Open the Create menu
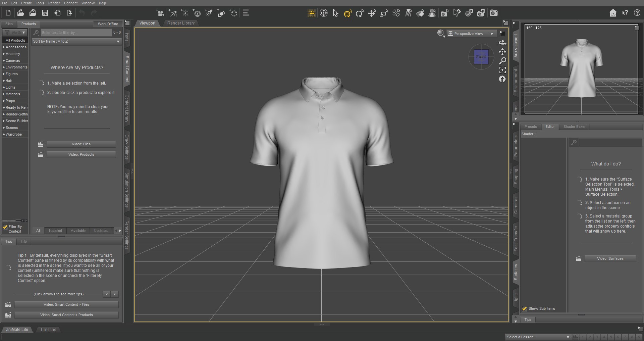The height and width of the screenshot is (341, 644). pos(26,3)
